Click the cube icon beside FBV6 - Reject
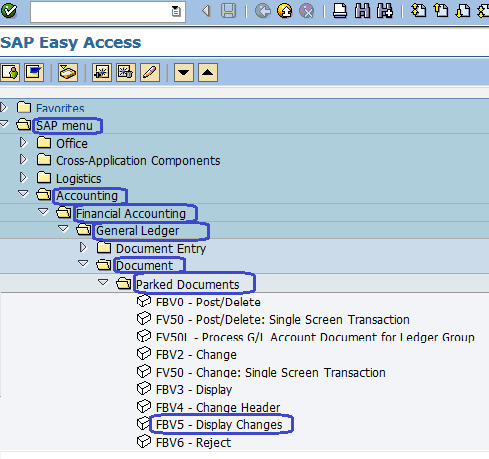 pyautogui.click(x=144, y=441)
